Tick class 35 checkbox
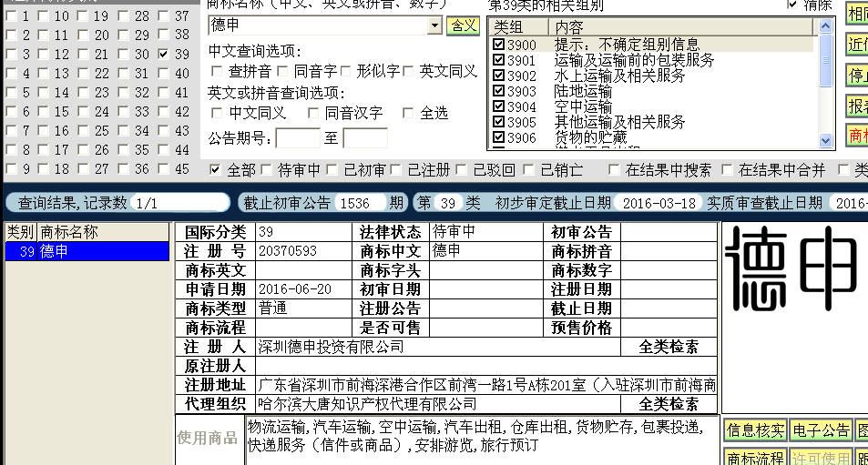This screenshot has height=465, width=868. (x=123, y=150)
